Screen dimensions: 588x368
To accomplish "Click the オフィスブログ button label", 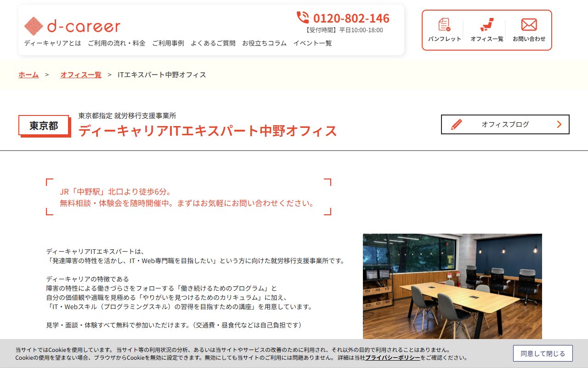I will tap(505, 124).
